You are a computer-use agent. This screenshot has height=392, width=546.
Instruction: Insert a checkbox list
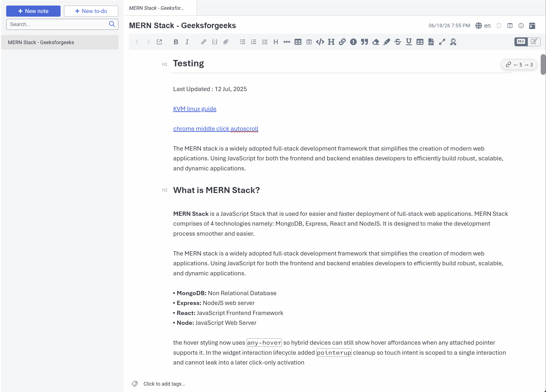[x=264, y=42]
